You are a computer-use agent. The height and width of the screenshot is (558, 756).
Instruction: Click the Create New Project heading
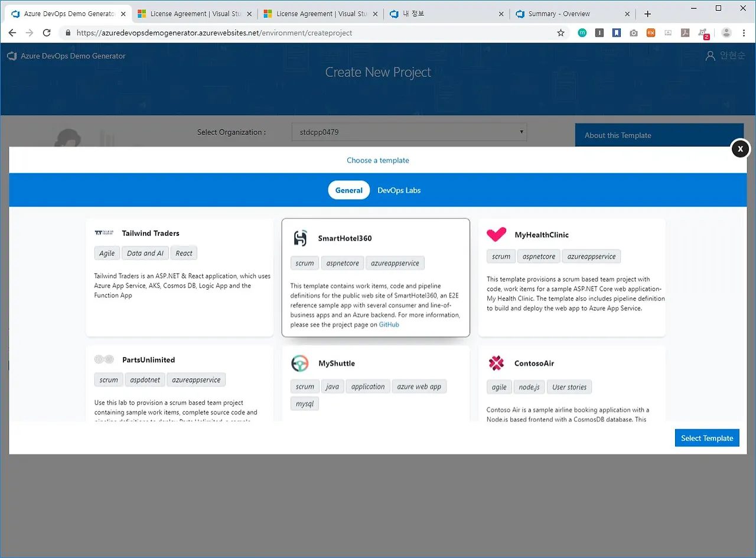378,72
